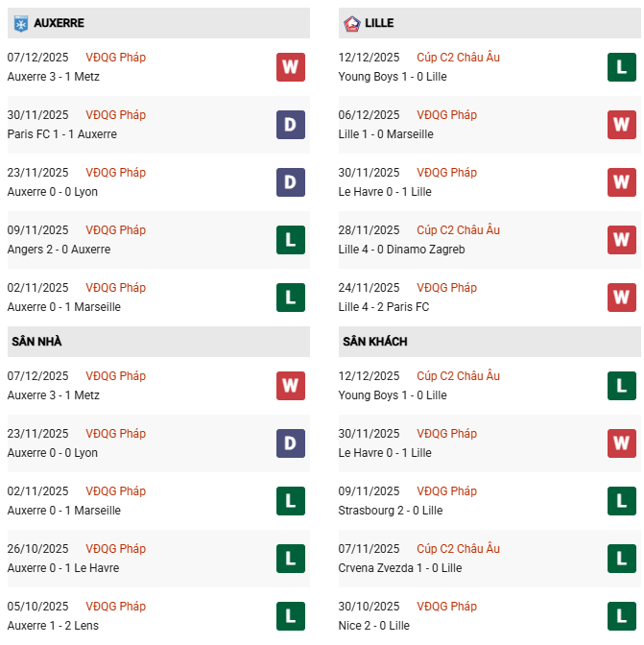The image size is (644, 645).
Task: Open the LILLE team header
Action: click(379, 22)
